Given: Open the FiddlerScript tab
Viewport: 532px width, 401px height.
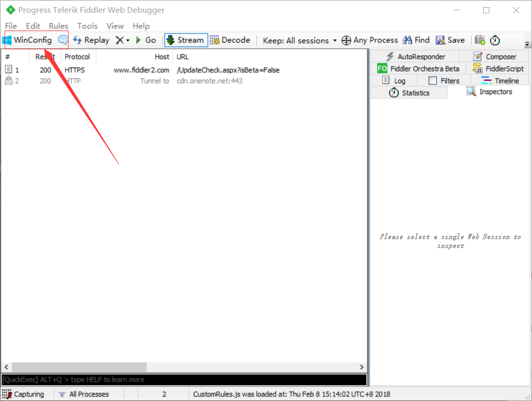Looking at the screenshot, I should pos(498,69).
